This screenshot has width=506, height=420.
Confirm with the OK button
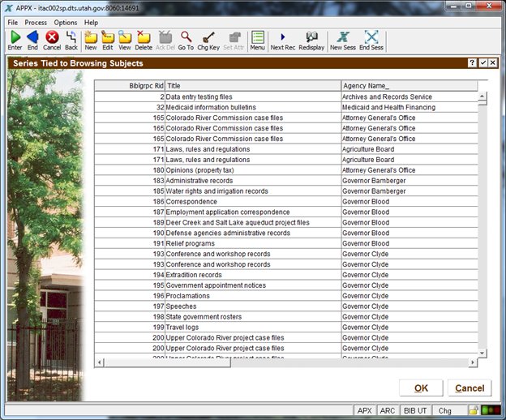point(421,388)
